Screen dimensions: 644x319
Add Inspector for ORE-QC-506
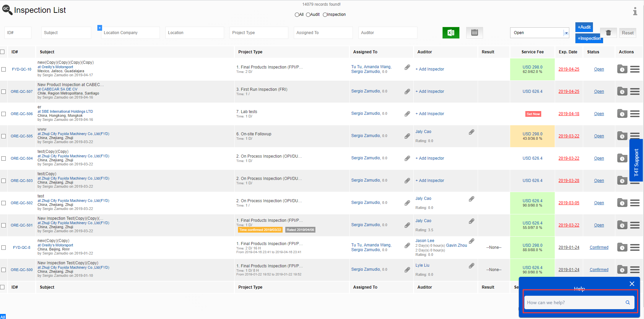pos(430,114)
